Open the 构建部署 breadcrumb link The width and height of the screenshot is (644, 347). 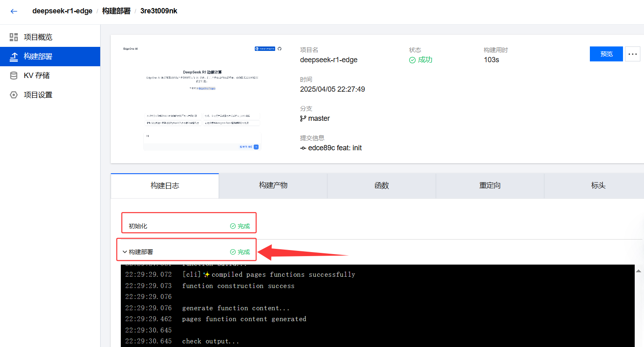tap(116, 11)
